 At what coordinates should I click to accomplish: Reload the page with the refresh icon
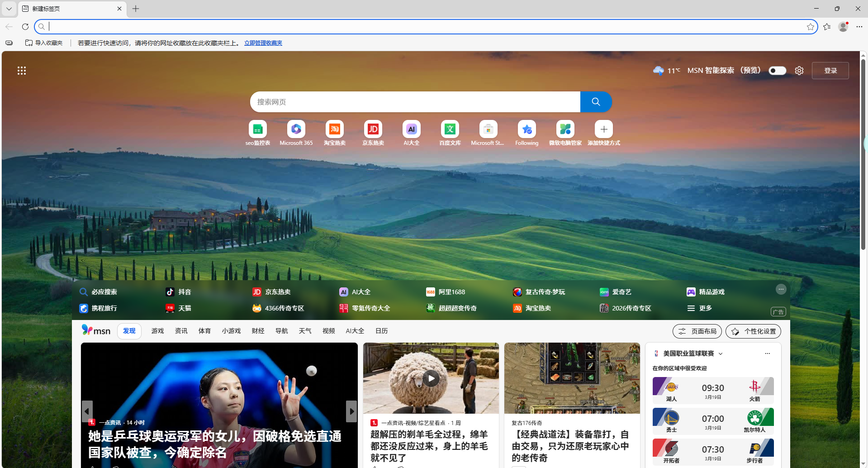[25, 26]
